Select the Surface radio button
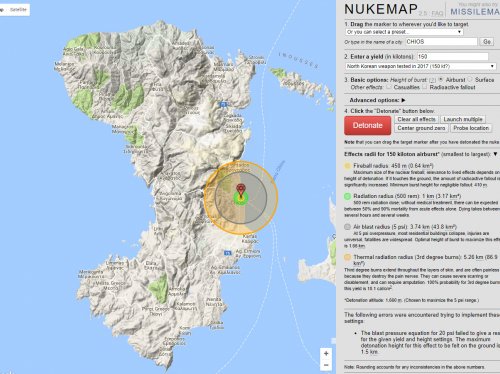Screen dimensions: 500x374 (x=470, y=80)
